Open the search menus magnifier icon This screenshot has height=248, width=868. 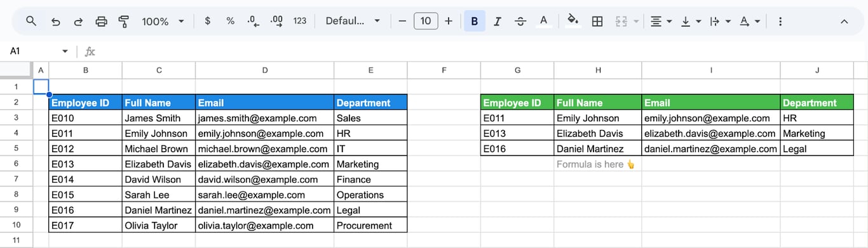click(31, 21)
